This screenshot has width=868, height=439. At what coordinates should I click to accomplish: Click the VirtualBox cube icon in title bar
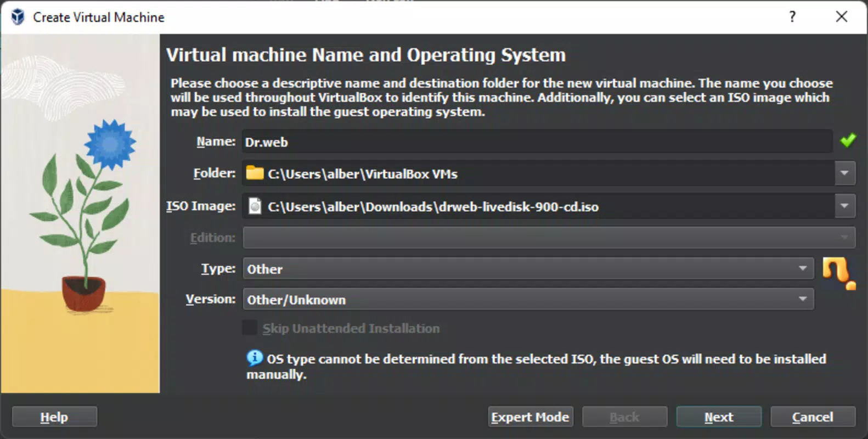18,17
